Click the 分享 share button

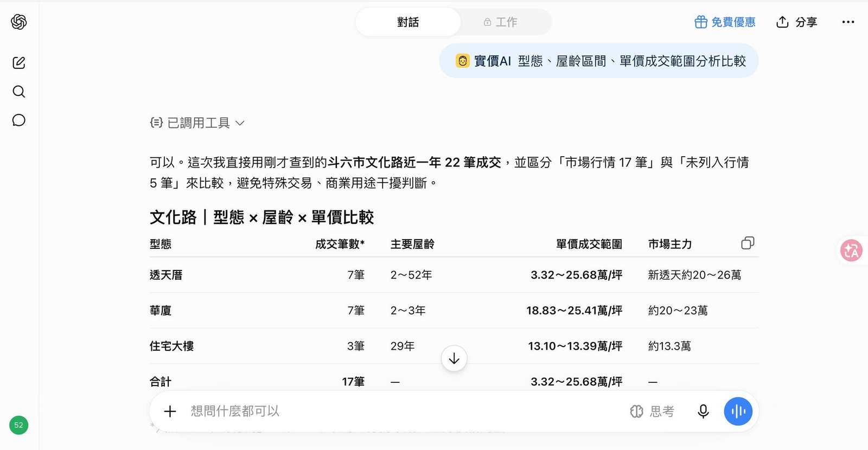pos(796,22)
